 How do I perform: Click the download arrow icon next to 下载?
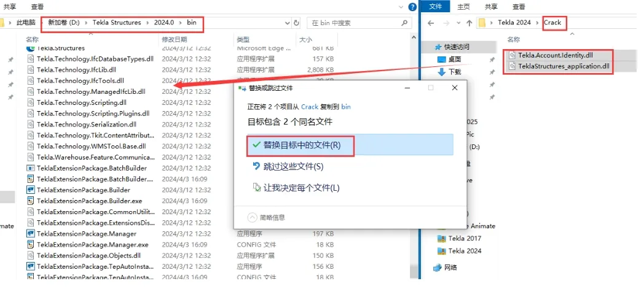coord(442,72)
